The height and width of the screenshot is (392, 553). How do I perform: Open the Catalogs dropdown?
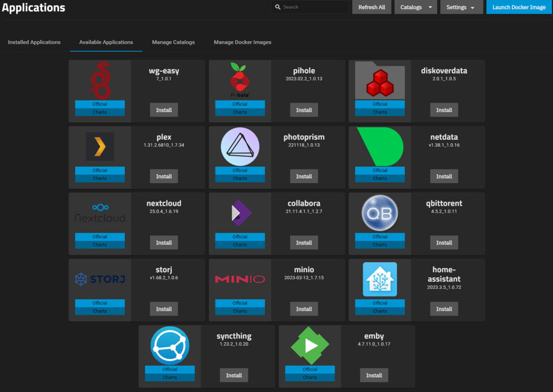pos(416,7)
